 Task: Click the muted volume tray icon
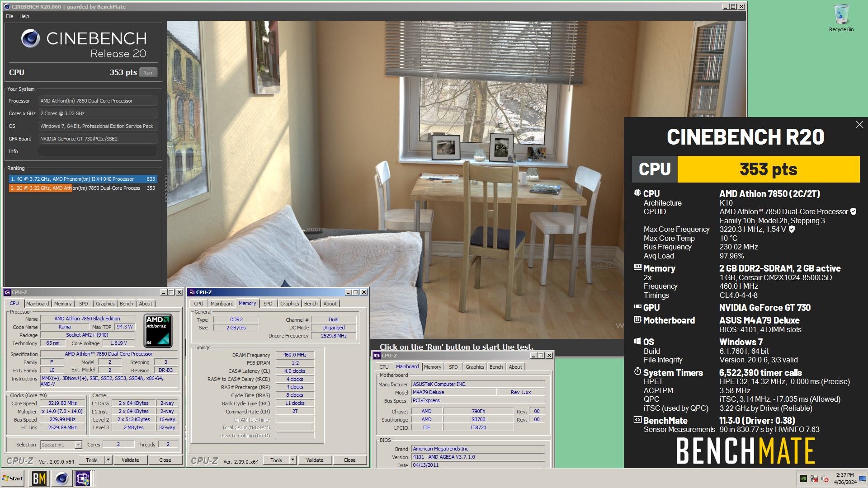[x=825, y=479]
